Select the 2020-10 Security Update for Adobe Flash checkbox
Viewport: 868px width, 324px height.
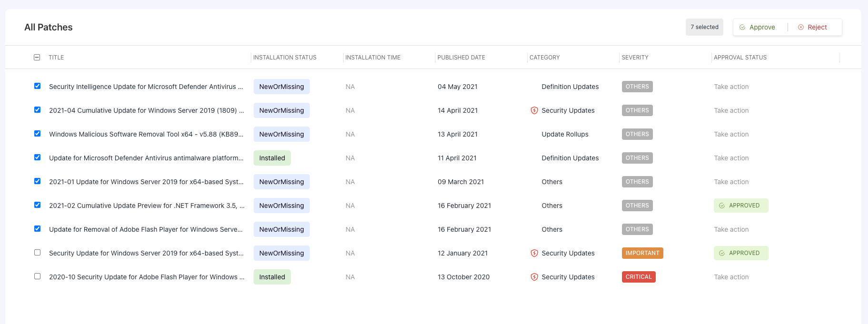(37, 276)
